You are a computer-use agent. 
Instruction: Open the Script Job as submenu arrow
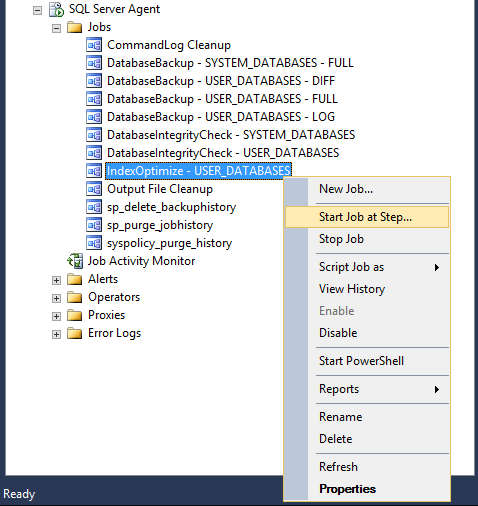437,267
